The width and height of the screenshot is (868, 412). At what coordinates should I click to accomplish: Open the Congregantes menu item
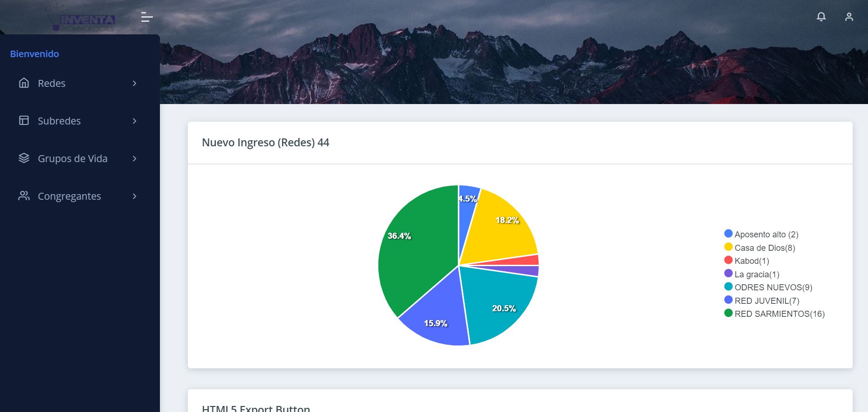pyautogui.click(x=69, y=196)
